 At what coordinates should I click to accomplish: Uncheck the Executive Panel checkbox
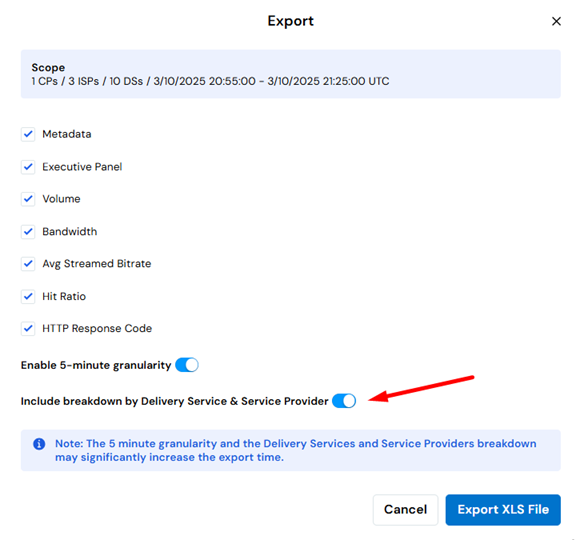coord(28,167)
